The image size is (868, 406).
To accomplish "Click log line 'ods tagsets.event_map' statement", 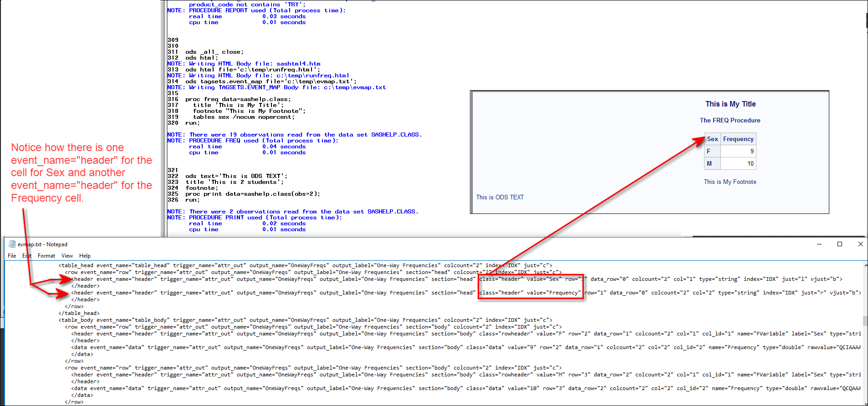I will (271, 81).
